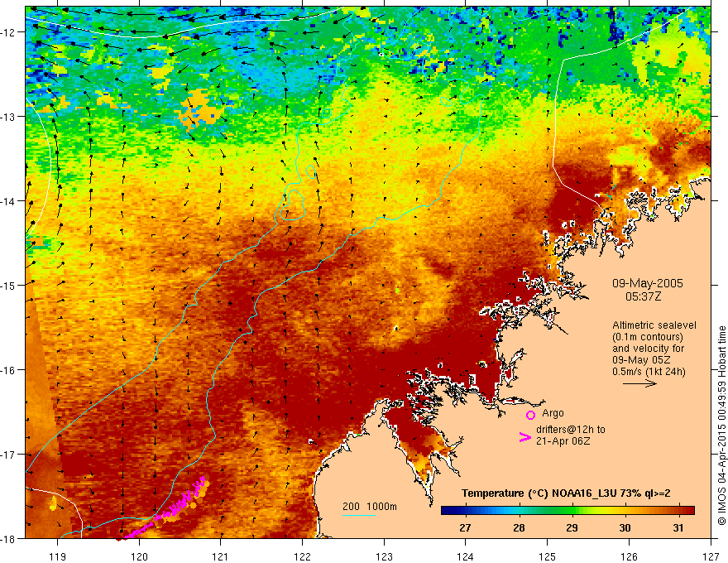Click the latitude axis label -18
Screen dimensions: 728x563
pos(8,539)
